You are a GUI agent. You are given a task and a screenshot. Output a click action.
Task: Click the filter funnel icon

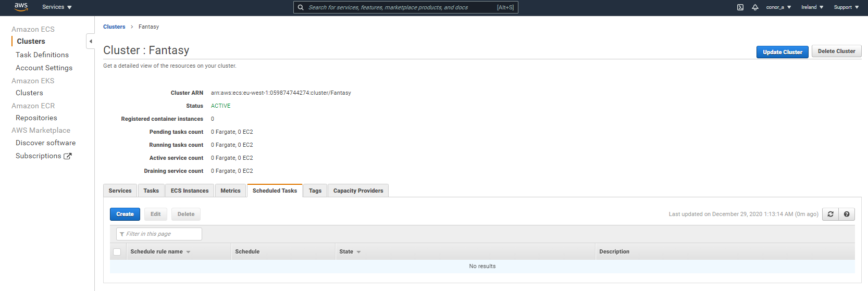pos(122,234)
